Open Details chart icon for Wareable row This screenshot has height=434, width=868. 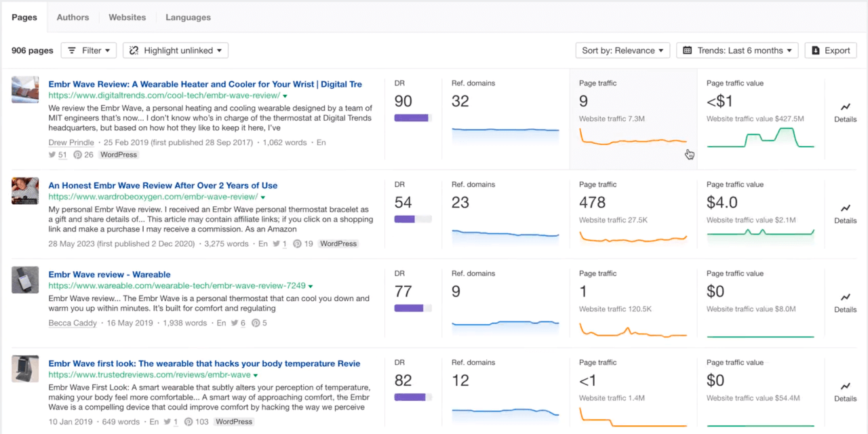[845, 297]
